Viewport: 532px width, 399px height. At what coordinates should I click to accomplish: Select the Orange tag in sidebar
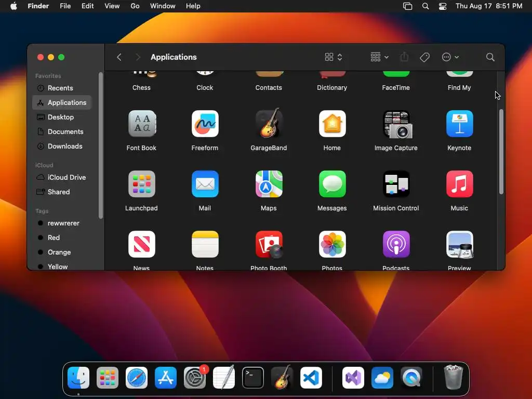pyautogui.click(x=62, y=252)
